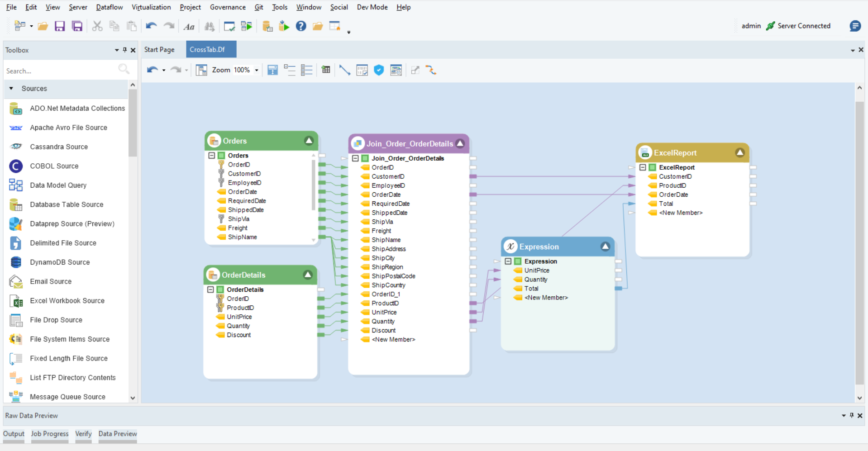The width and height of the screenshot is (868, 451).
Task: Click the COBOL Source icon in Toolbox
Action: (x=16, y=166)
